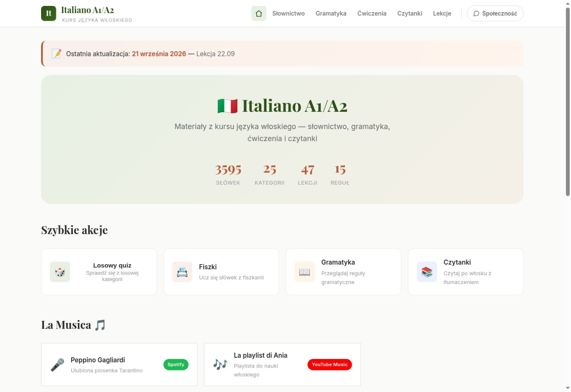Click the notepad icon in update banner
This screenshot has width=571, height=392.
(56, 54)
